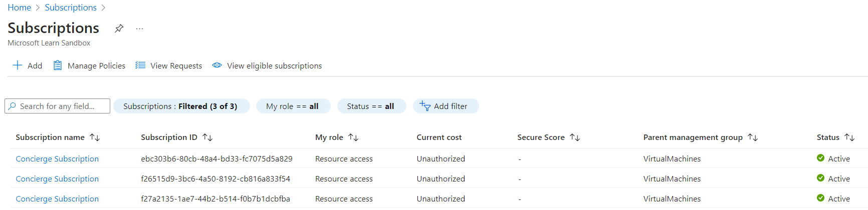868x210 pixels.
Task: Sort by Subscription ID arrows
Action: [x=207, y=137]
